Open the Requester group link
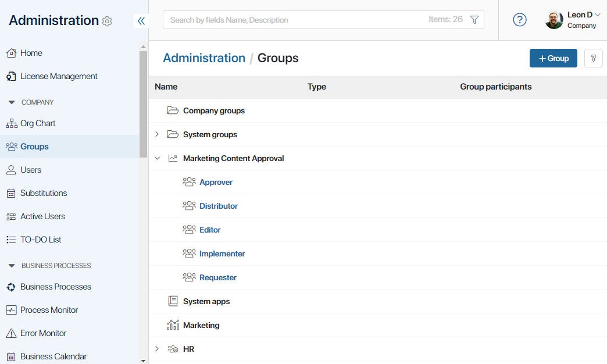Viewport: 607px width, 364px height. (x=218, y=277)
